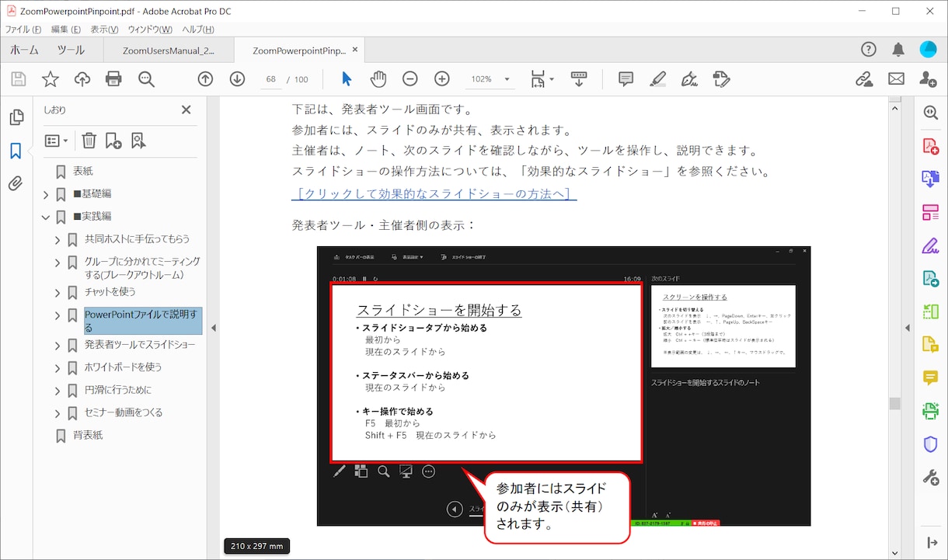Image resolution: width=948 pixels, height=560 pixels.
Task: Follow the クリックして効果的なスライドショーの方法へ link
Action: point(434,193)
